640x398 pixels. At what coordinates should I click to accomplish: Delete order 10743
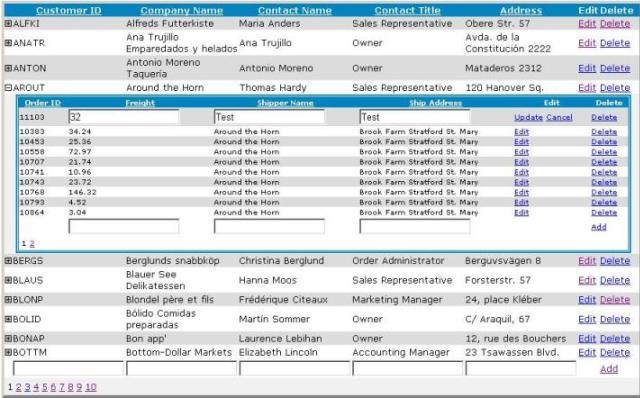point(604,182)
